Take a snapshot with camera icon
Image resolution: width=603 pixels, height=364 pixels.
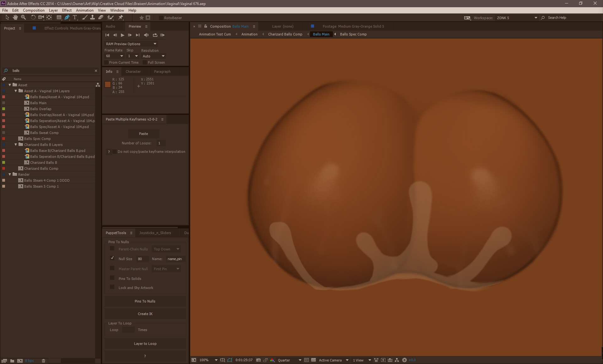(258, 360)
